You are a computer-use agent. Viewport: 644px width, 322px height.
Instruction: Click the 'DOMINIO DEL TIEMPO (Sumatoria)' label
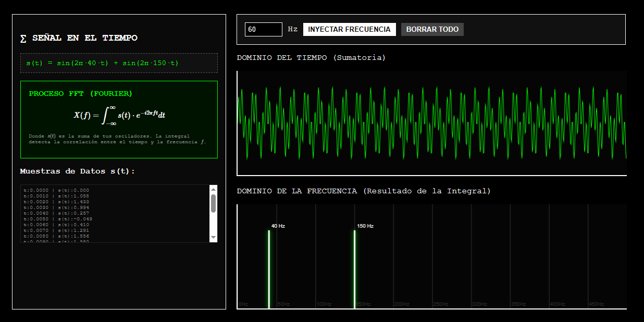[x=311, y=57]
